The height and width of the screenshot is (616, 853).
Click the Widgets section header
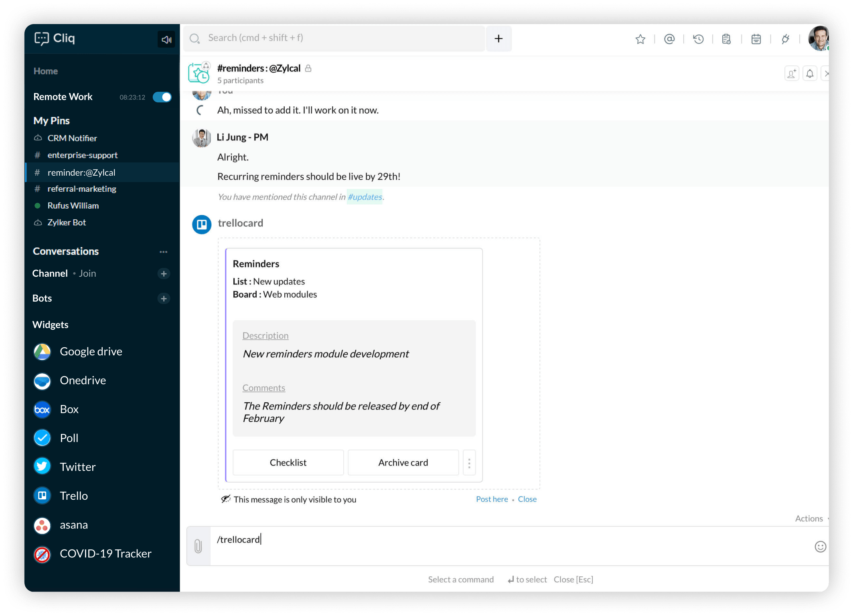pyautogui.click(x=51, y=325)
